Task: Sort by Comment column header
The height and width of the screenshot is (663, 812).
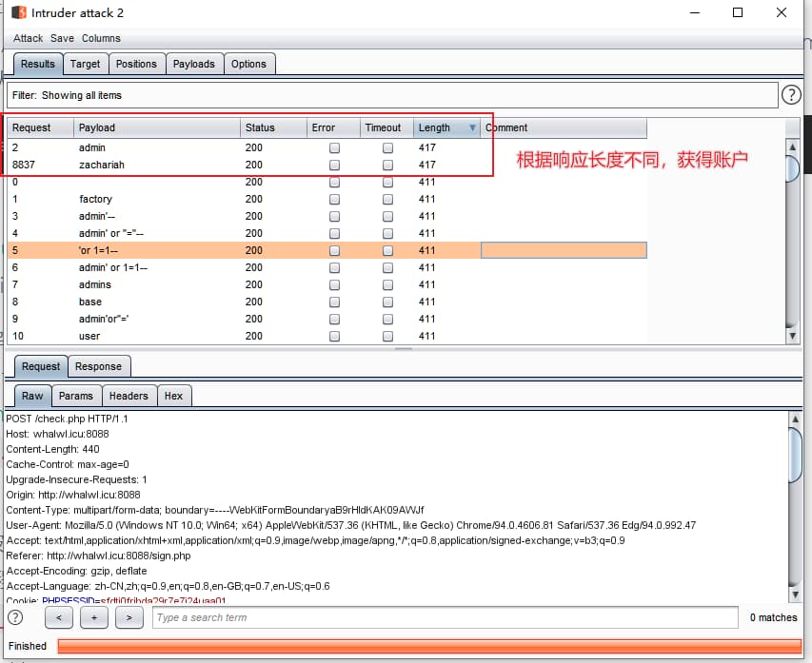Action: click(564, 127)
